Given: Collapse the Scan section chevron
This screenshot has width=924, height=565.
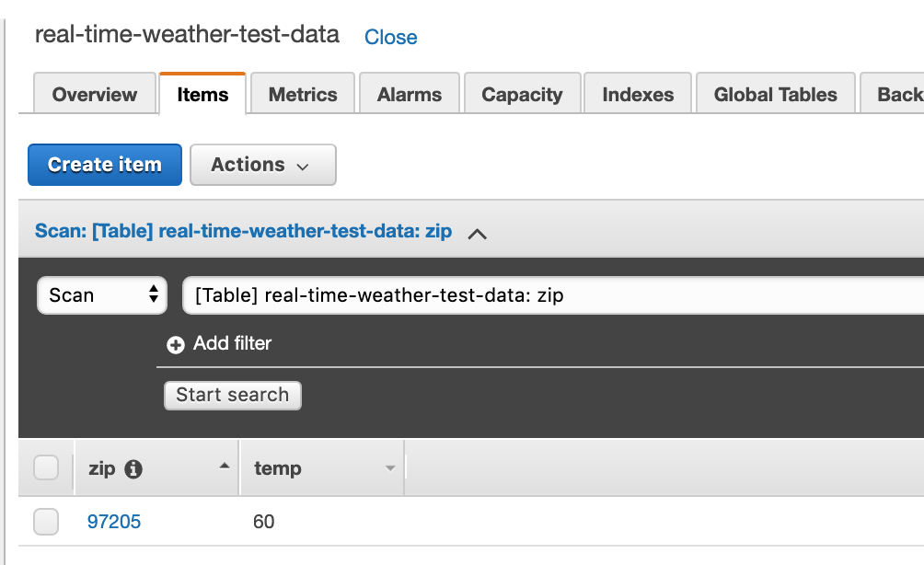Looking at the screenshot, I should tap(477, 233).
